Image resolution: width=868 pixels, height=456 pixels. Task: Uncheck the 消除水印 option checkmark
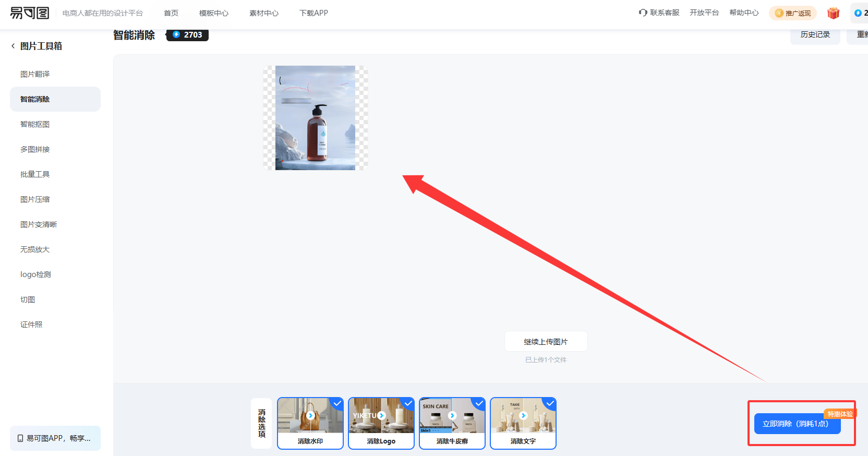coord(337,403)
